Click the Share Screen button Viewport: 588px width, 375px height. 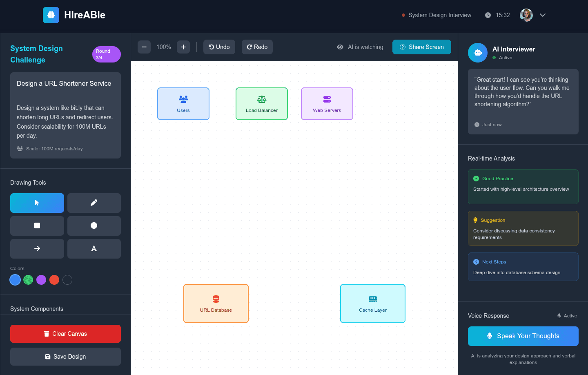[421, 47]
